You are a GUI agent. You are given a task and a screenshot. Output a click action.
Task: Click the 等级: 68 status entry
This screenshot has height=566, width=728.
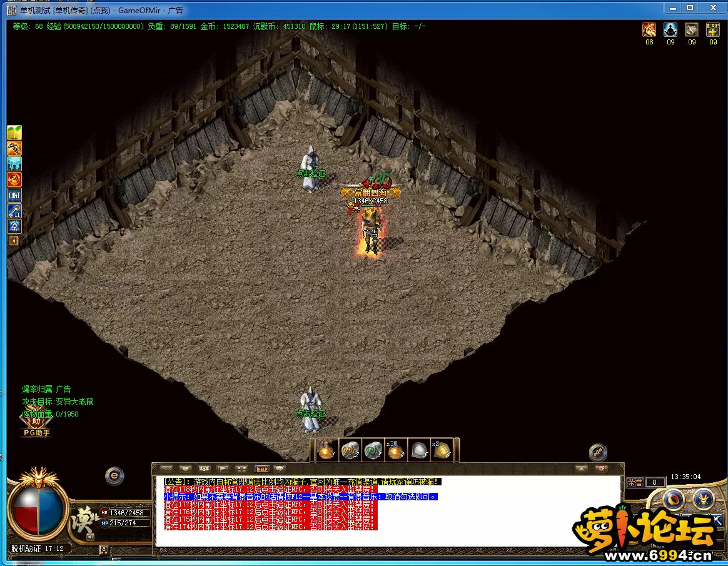28,26
